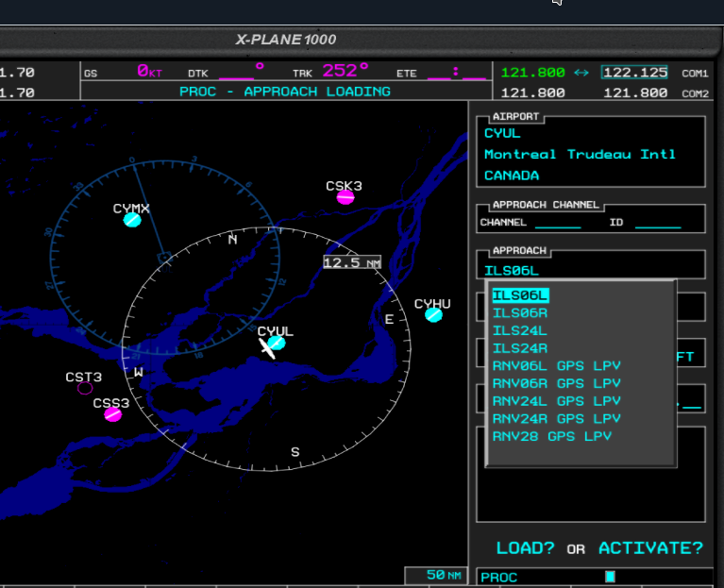
Task: Click the W marker on compass ring
Action: [139, 373]
